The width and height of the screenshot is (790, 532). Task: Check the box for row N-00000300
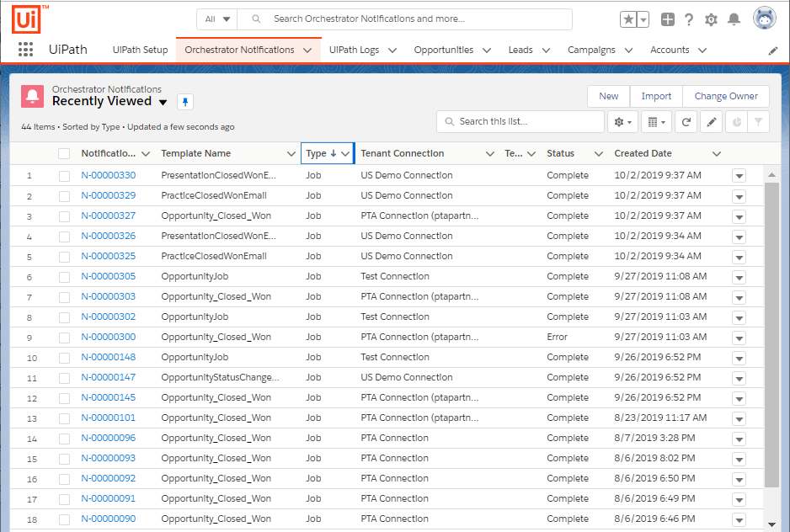click(65, 338)
